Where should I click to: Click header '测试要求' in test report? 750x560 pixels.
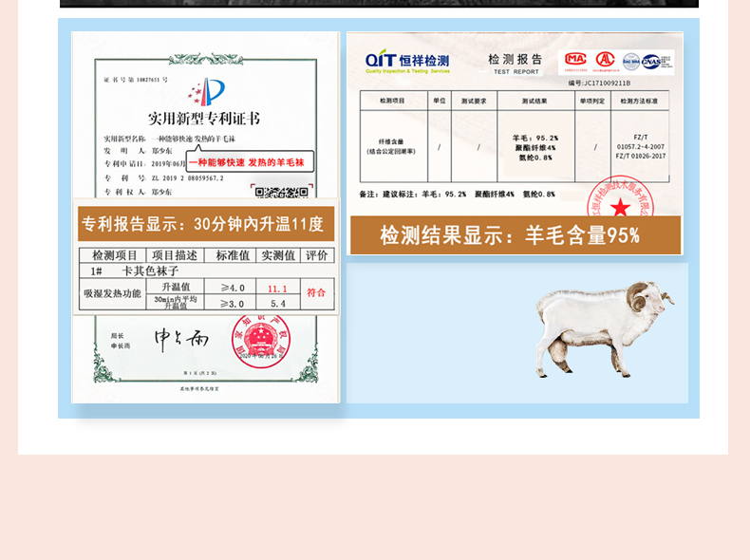coord(474,101)
